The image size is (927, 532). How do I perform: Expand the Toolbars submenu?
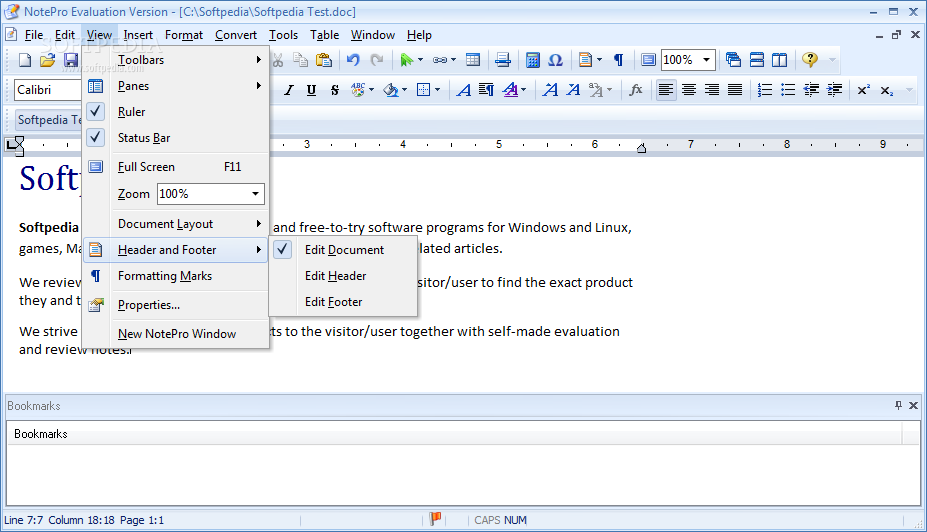176,60
